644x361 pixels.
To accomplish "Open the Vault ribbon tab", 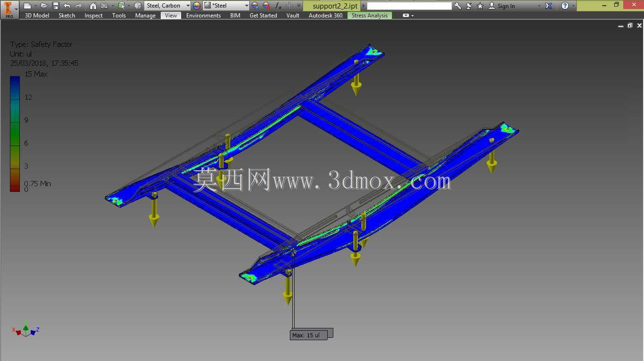I will (293, 16).
